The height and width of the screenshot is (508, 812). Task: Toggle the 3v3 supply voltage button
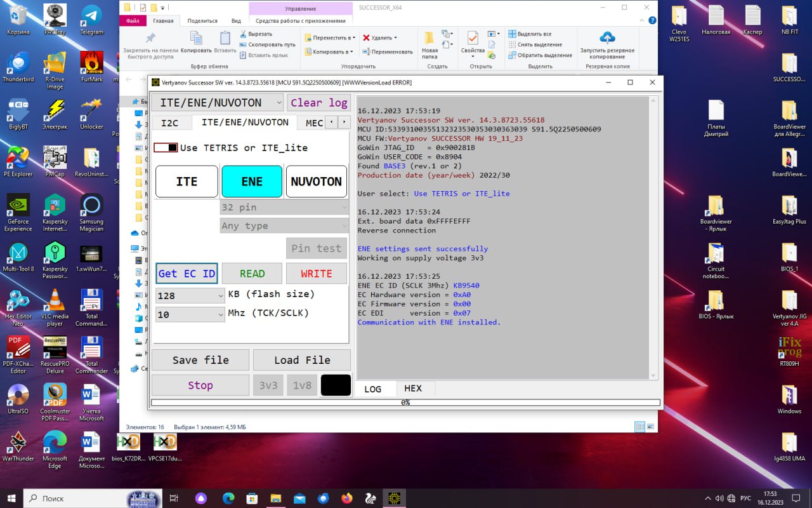(x=268, y=385)
